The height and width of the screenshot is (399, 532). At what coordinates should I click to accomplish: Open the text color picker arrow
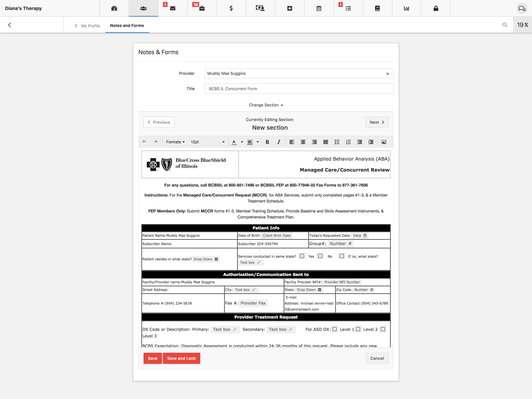pyautogui.click(x=242, y=142)
